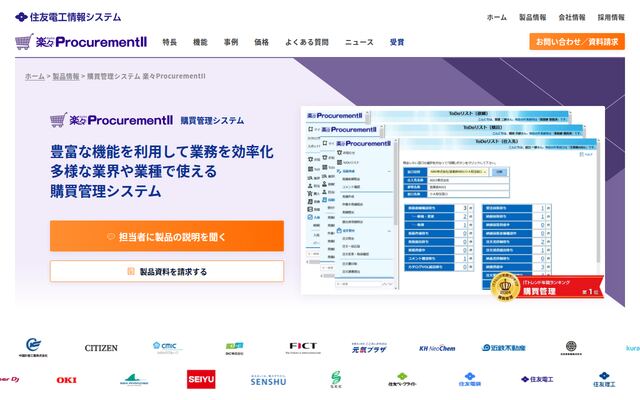This screenshot has width=640, height=400.
Task: Click the red 購買管理 第1位 ranking ribbon
Action: tap(561, 287)
